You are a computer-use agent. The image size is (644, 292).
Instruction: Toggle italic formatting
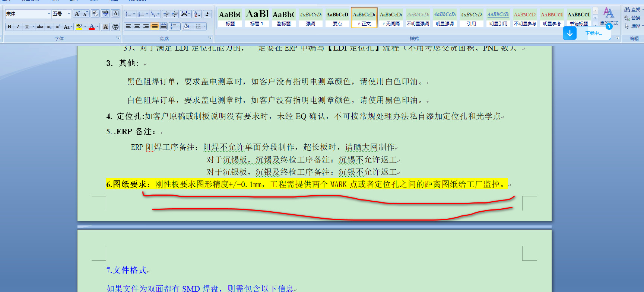coord(18,27)
